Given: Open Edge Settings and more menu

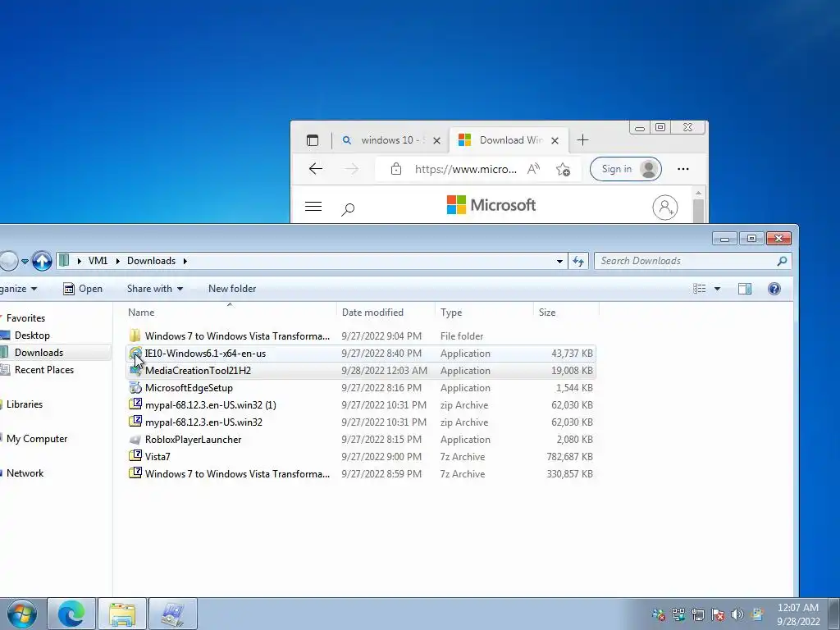Looking at the screenshot, I should [x=683, y=169].
